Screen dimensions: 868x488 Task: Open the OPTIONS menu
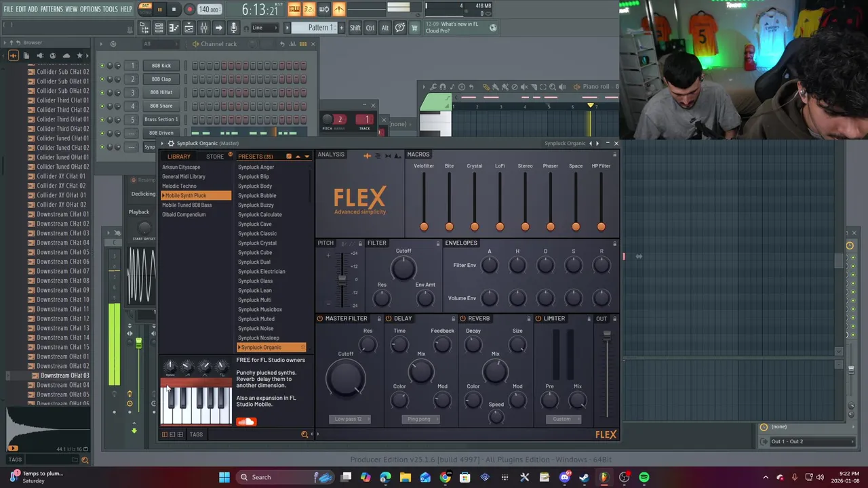coord(90,9)
